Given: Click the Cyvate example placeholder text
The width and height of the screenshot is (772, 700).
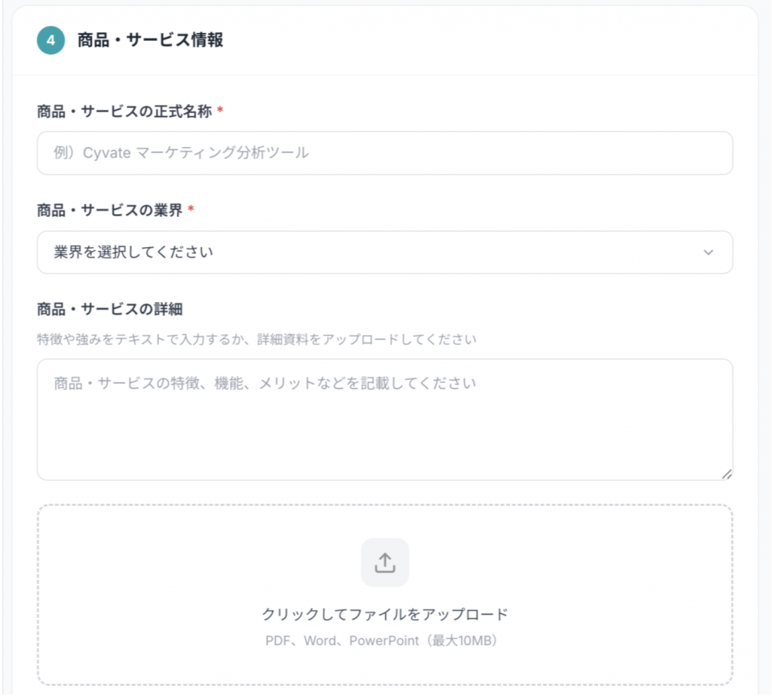Looking at the screenshot, I should [x=181, y=153].
